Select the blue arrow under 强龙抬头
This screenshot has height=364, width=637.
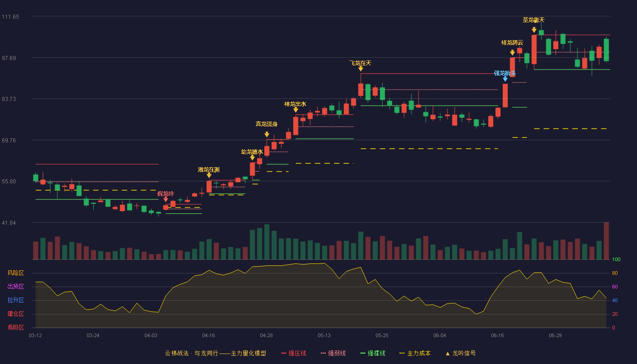(x=505, y=79)
